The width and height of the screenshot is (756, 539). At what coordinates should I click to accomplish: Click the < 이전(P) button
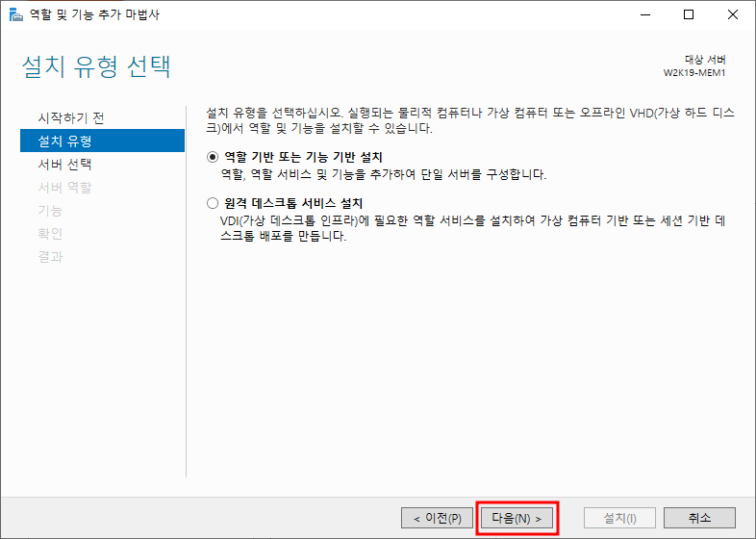[437, 518]
